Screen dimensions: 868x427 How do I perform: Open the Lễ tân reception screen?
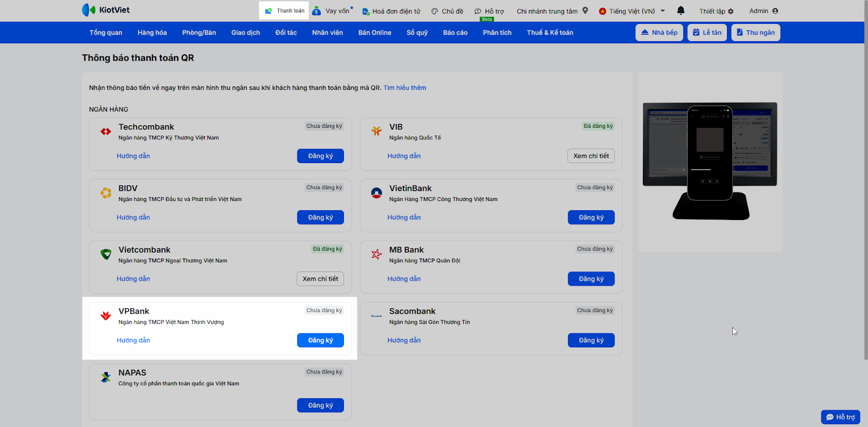pyautogui.click(x=707, y=33)
